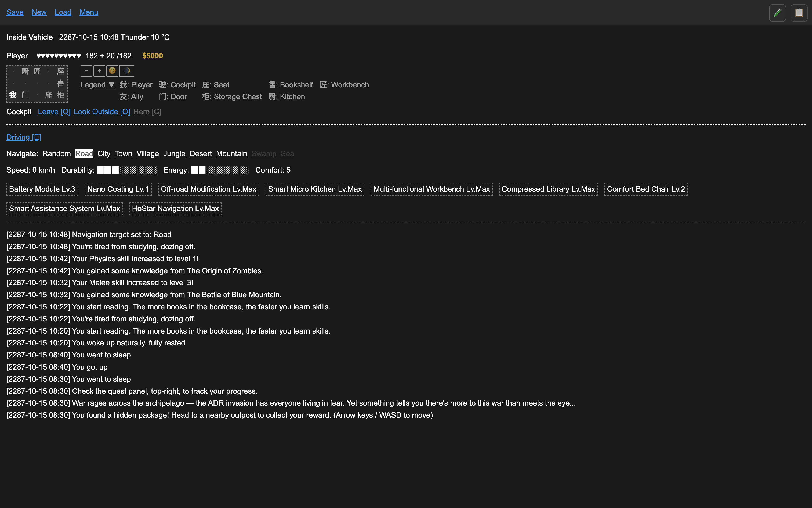Click the Nano Coating Lv.1 upgrade box
812x508 pixels.
(x=118, y=189)
